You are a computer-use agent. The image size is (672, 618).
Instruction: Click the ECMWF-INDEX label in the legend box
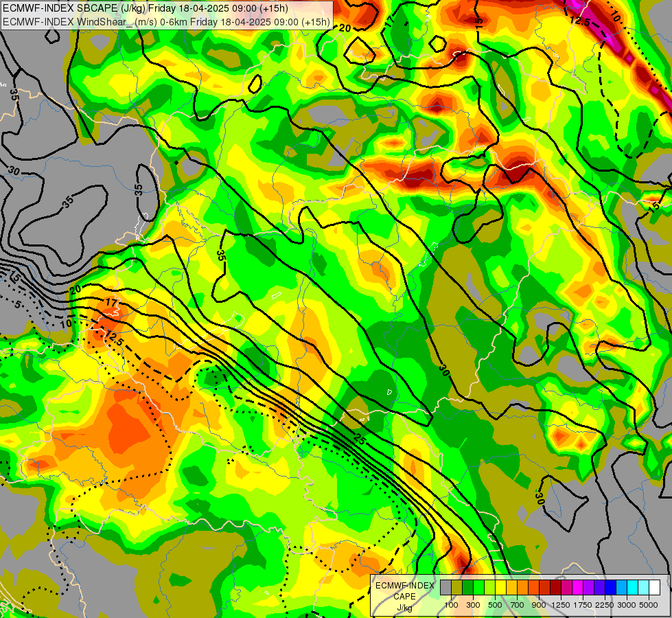click(405, 586)
